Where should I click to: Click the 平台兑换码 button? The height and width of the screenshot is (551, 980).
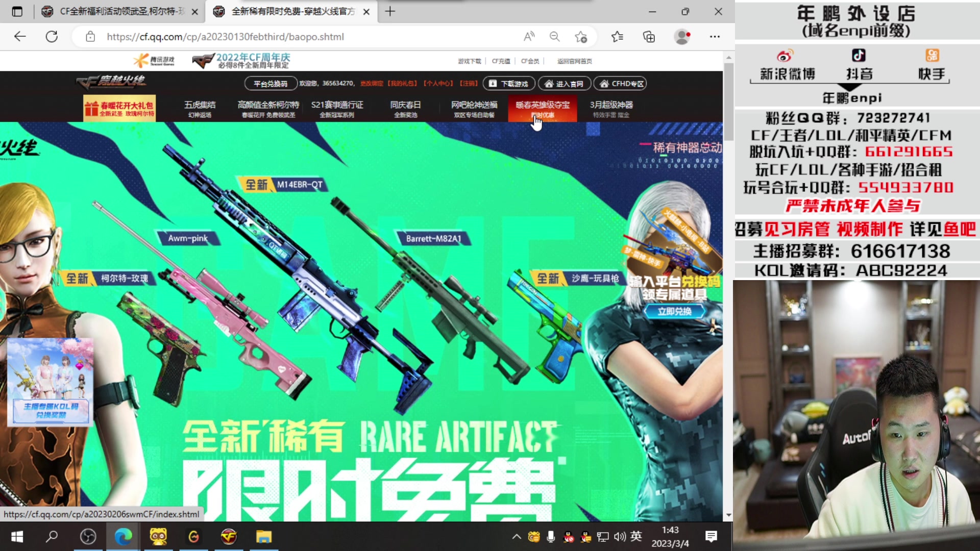[x=270, y=84]
